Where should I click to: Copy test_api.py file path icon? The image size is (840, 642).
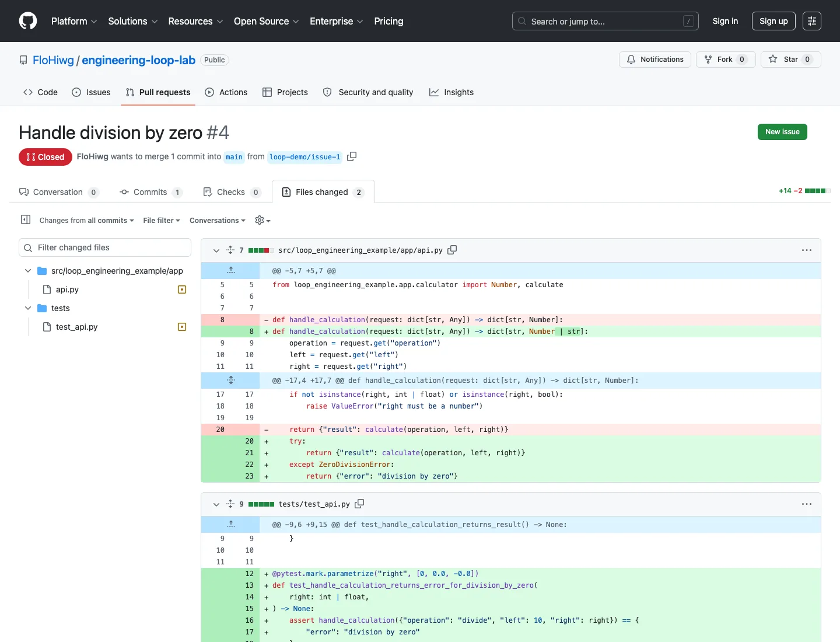(x=359, y=504)
